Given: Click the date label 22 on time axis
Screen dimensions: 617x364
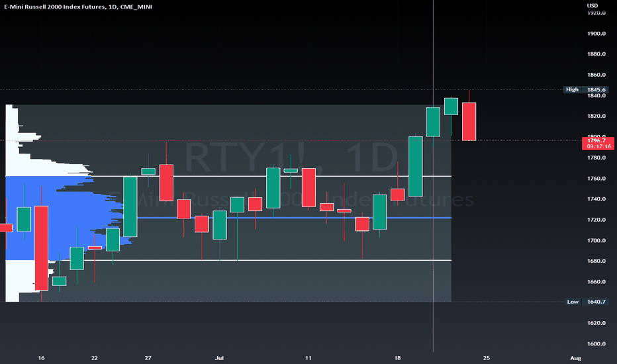Looking at the screenshot, I should pyautogui.click(x=95, y=358).
